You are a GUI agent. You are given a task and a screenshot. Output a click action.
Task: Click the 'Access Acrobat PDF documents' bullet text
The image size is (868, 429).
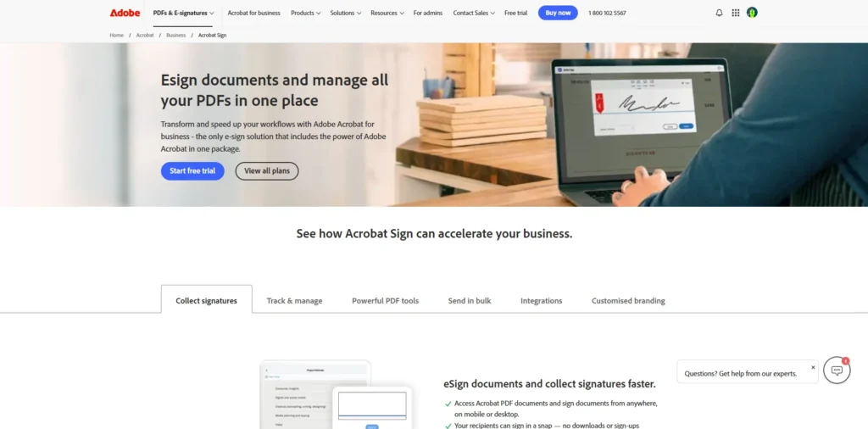tap(556, 409)
